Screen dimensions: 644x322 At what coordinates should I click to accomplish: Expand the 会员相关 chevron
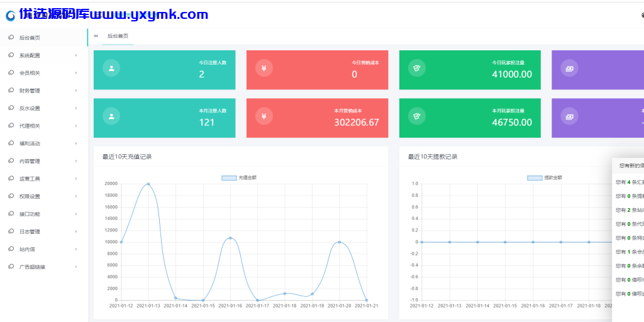point(76,73)
